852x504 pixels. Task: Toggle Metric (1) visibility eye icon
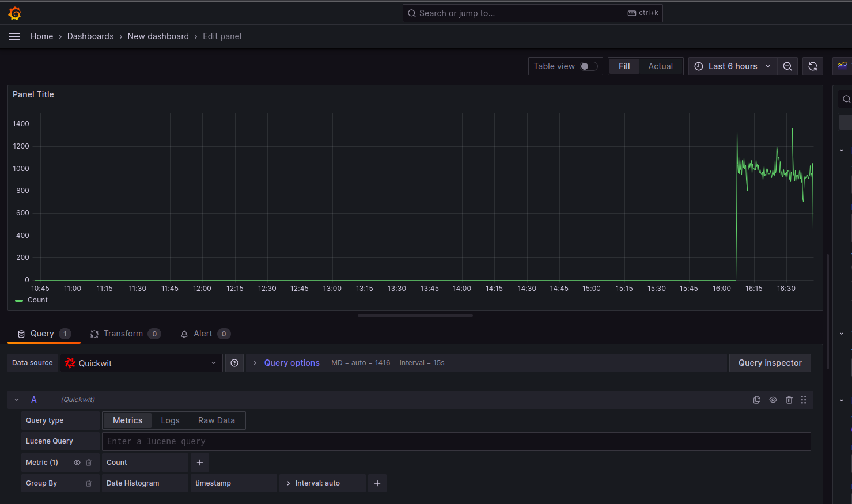(x=77, y=463)
